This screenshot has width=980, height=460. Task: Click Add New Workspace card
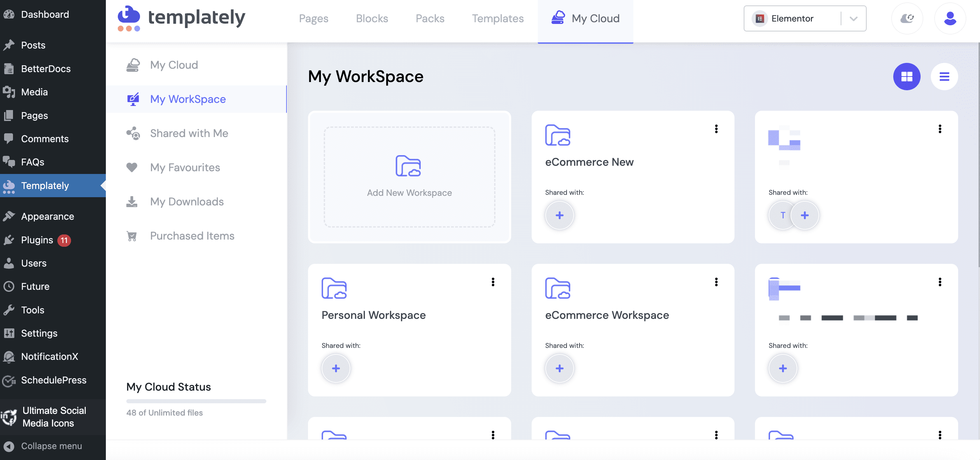[x=409, y=177]
